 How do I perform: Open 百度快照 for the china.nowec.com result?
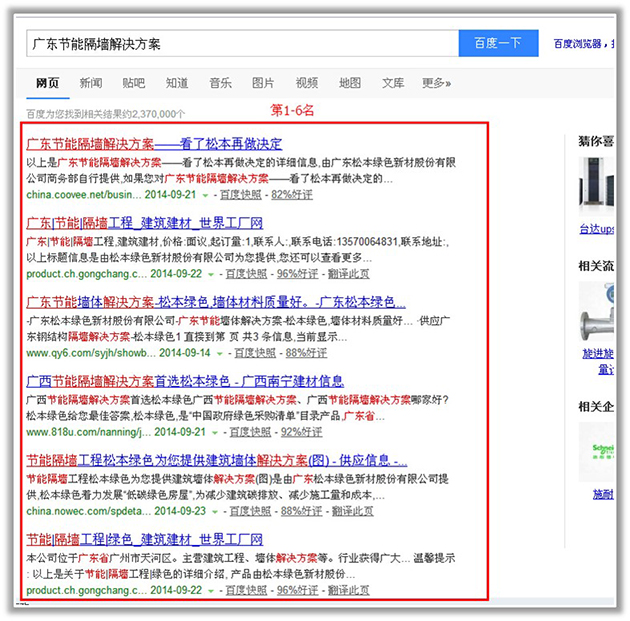pos(250,511)
